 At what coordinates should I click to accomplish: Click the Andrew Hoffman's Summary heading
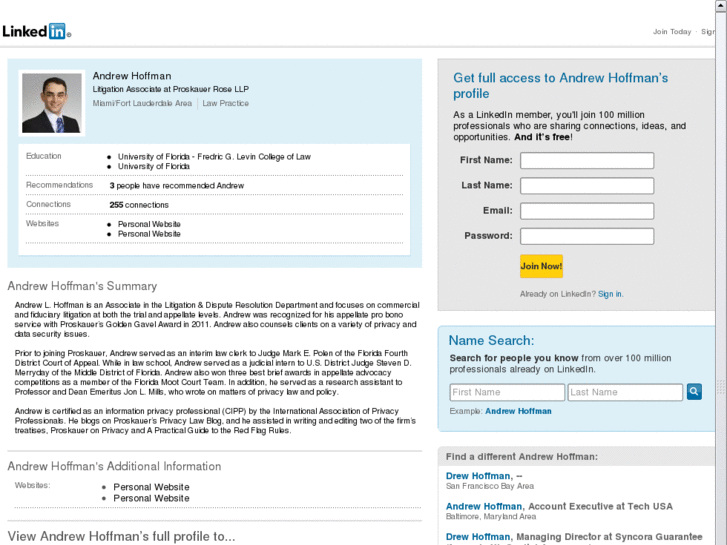(82, 286)
